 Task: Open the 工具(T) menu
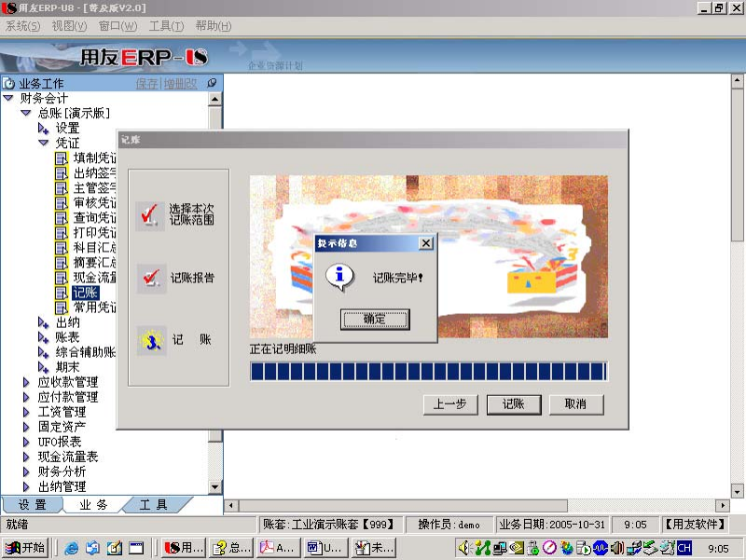point(166,26)
